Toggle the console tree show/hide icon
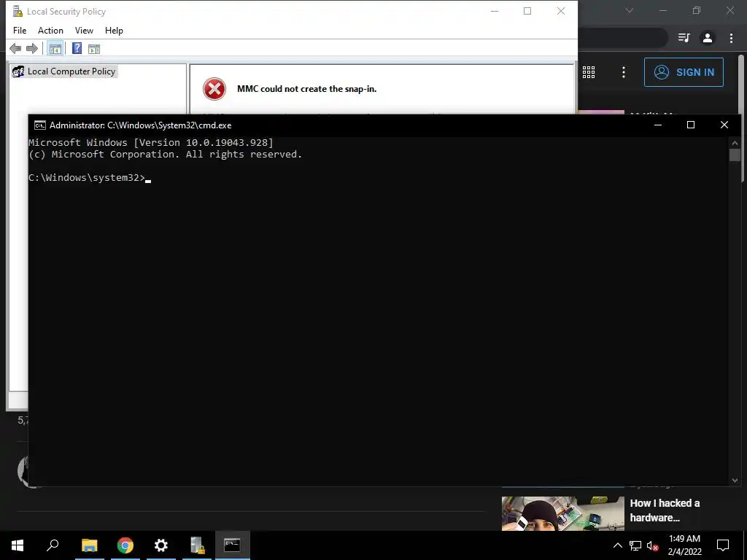Viewport: 747px width, 560px height. pyautogui.click(x=55, y=49)
